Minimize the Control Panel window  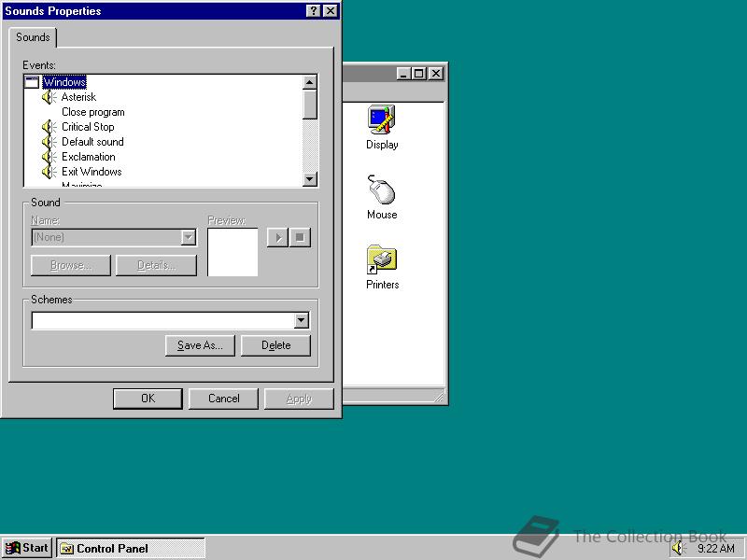(x=403, y=74)
